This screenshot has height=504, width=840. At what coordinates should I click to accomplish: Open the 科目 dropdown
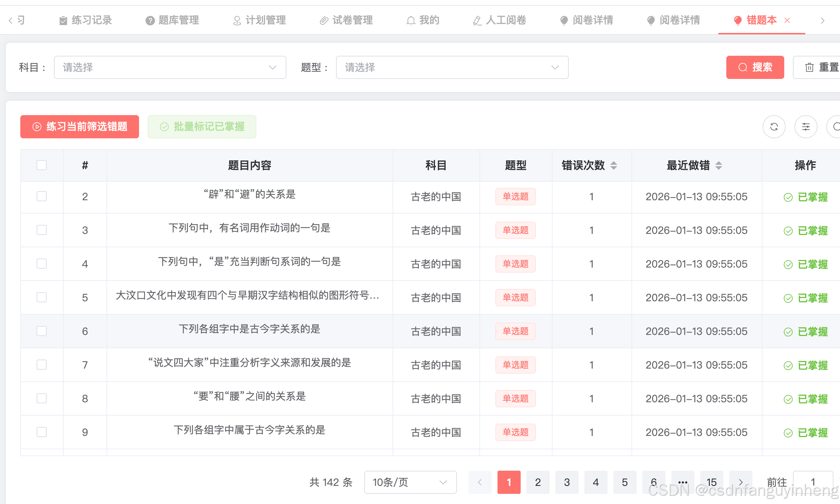click(x=170, y=67)
